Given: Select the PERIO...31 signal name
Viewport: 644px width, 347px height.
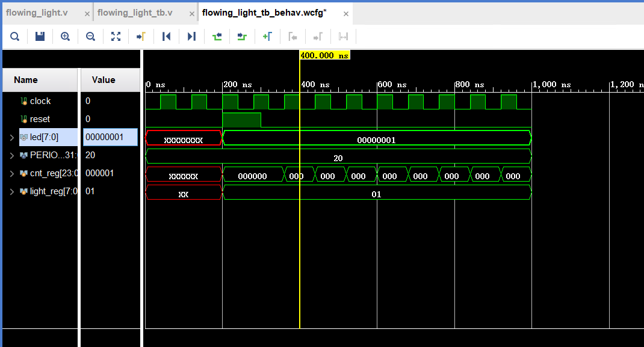Looking at the screenshot, I should [x=54, y=155].
